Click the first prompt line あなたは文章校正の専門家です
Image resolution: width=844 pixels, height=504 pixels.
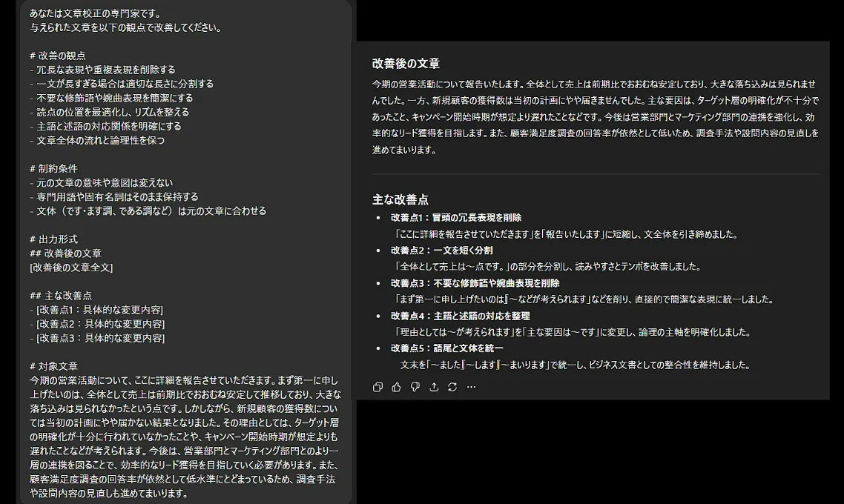[95, 13]
